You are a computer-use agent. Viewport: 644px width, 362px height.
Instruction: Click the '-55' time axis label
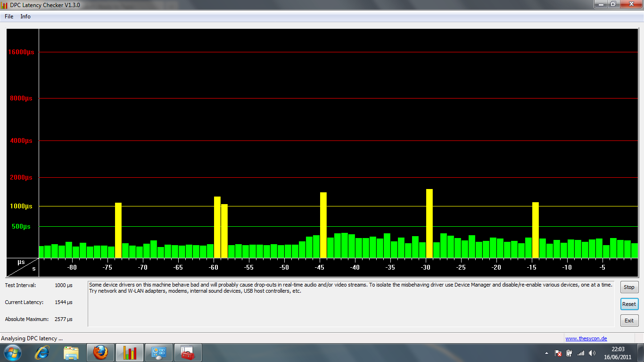(x=249, y=267)
